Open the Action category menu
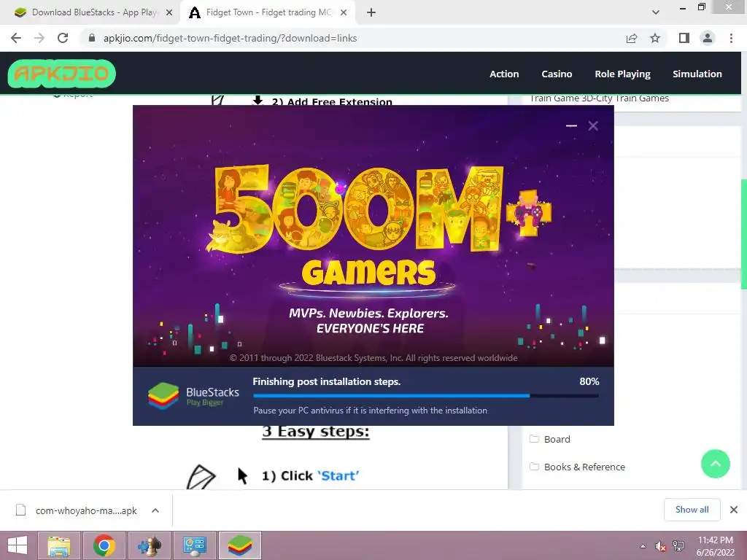Viewport: 747px width, 560px height. pos(504,74)
